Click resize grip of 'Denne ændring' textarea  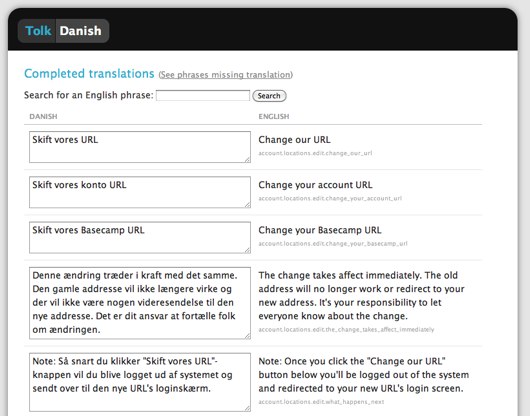(x=247, y=336)
